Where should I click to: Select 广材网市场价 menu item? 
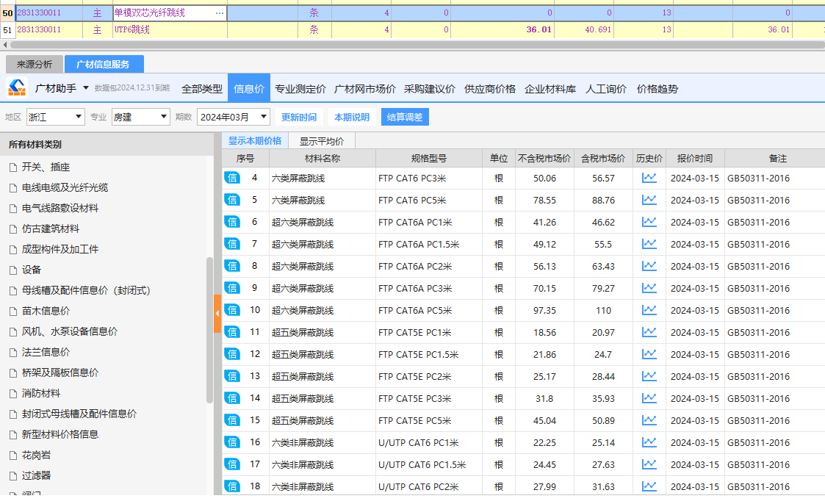(x=364, y=89)
